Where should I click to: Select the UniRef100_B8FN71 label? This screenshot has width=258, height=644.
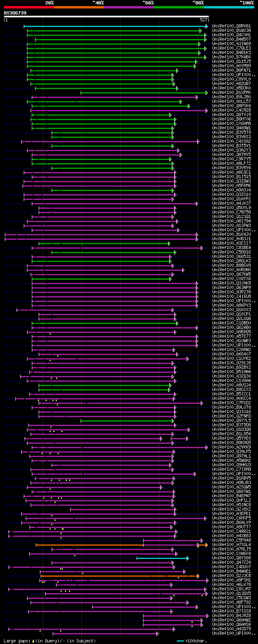click(231, 71)
